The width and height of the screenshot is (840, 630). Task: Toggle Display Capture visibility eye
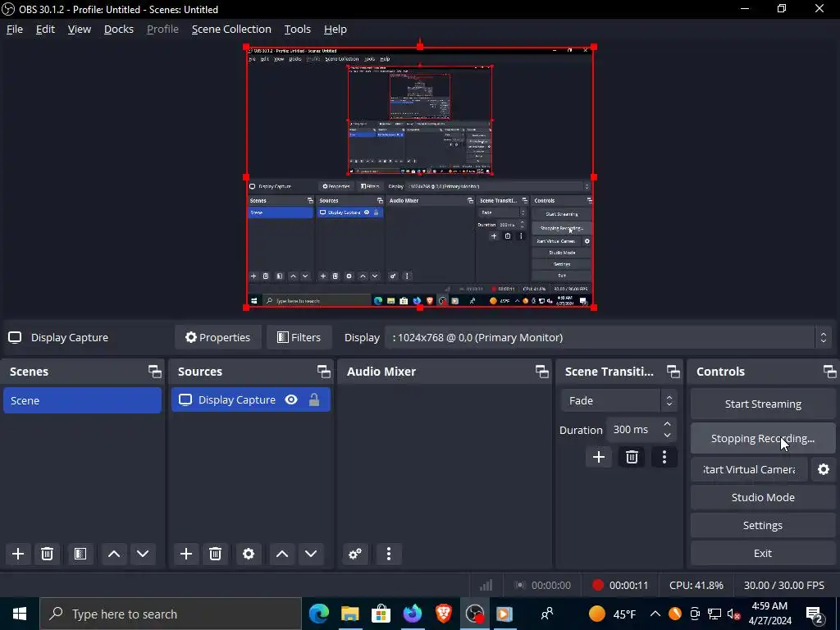291,399
